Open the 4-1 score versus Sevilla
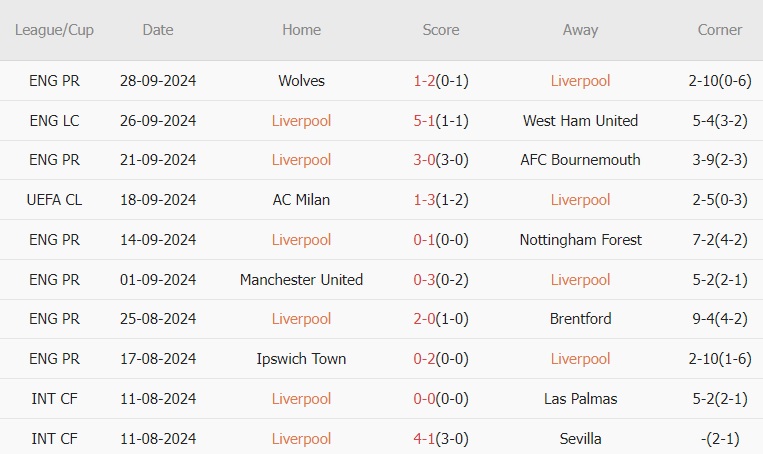Screen dimensions: 763x454 pyautogui.click(x=424, y=439)
